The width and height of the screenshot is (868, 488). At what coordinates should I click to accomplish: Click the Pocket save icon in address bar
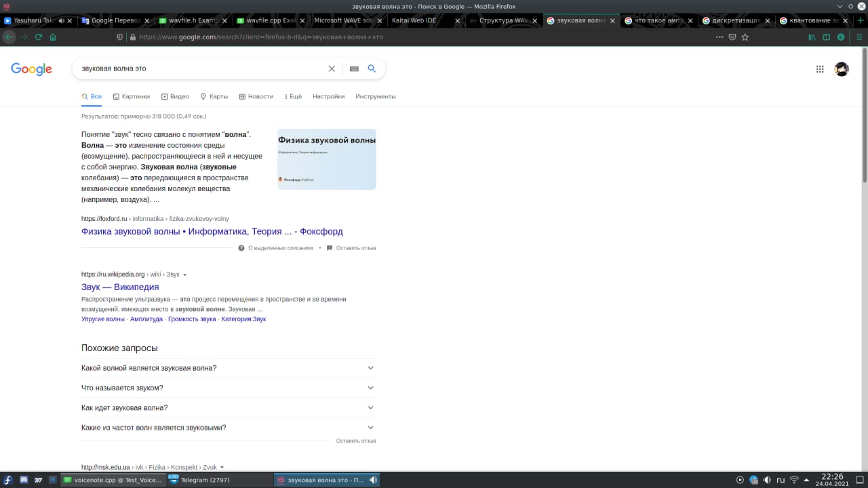coord(732,37)
